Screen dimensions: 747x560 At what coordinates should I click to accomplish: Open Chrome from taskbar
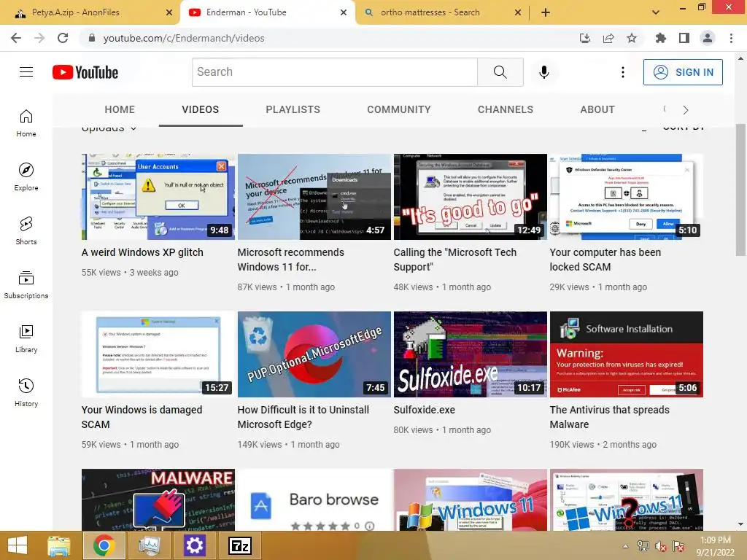click(104, 545)
